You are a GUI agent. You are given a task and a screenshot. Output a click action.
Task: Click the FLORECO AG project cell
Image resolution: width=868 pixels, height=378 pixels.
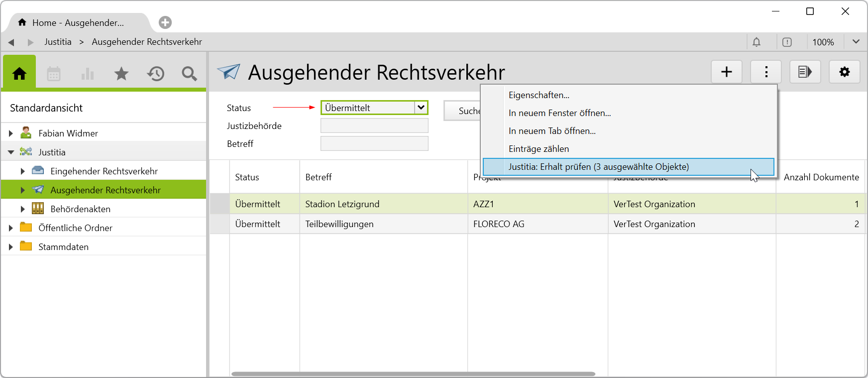[538, 224]
